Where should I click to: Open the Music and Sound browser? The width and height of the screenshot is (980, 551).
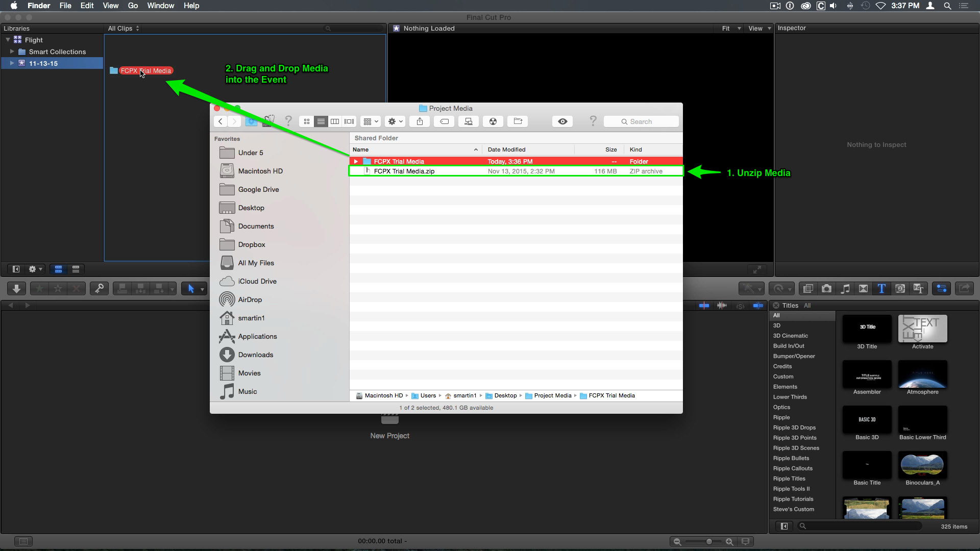point(845,289)
